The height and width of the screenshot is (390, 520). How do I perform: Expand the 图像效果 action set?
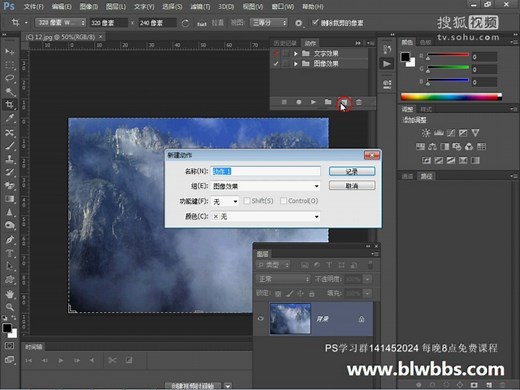click(296, 63)
